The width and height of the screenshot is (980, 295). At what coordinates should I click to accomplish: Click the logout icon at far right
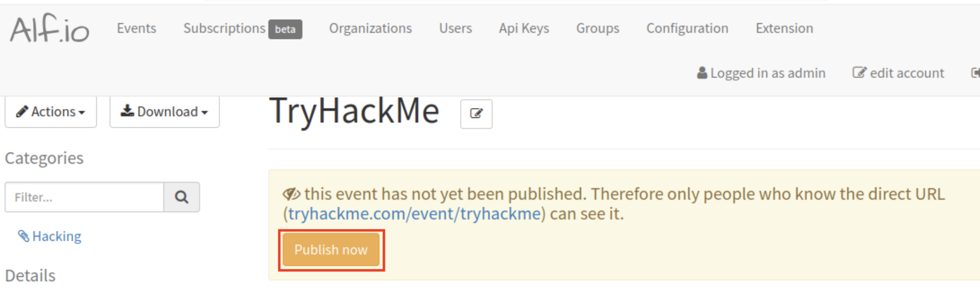pos(975,73)
